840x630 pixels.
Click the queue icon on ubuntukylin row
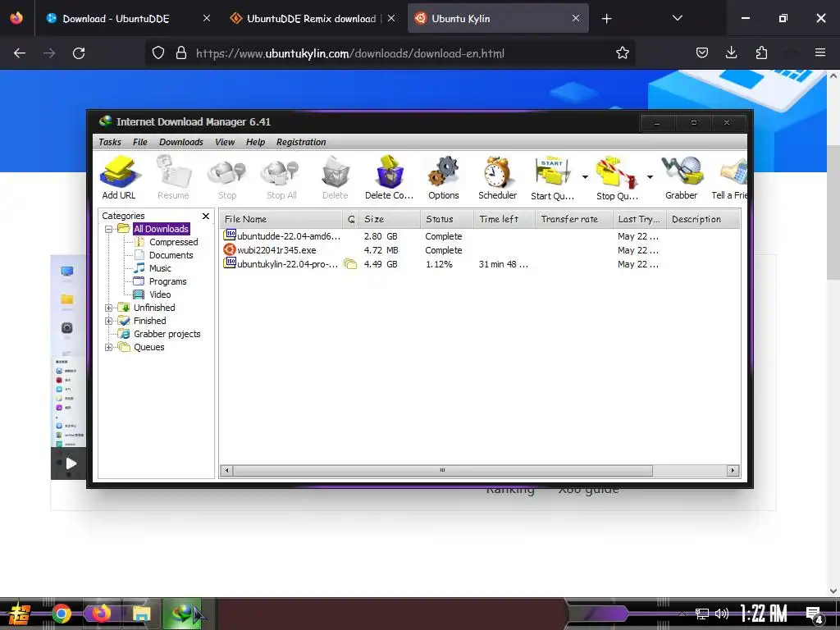click(x=349, y=263)
